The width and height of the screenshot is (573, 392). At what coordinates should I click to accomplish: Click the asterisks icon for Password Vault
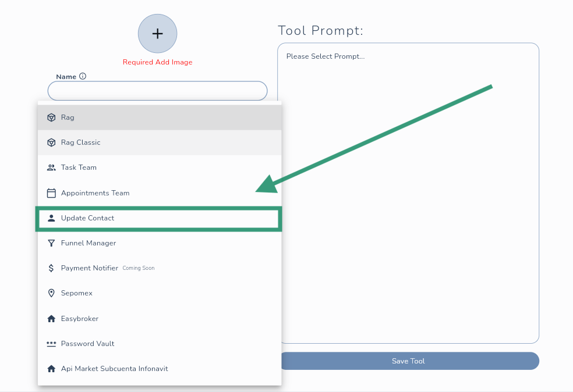tap(51, 344)
